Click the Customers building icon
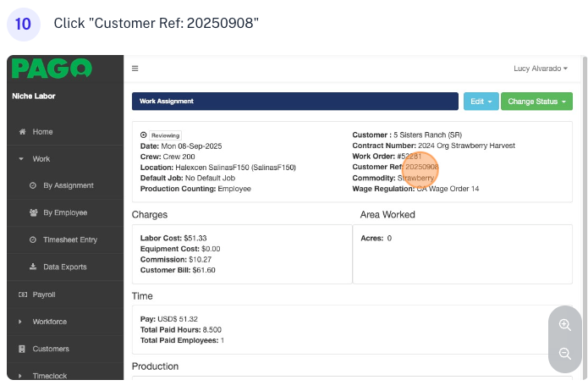 pos(23,349)
